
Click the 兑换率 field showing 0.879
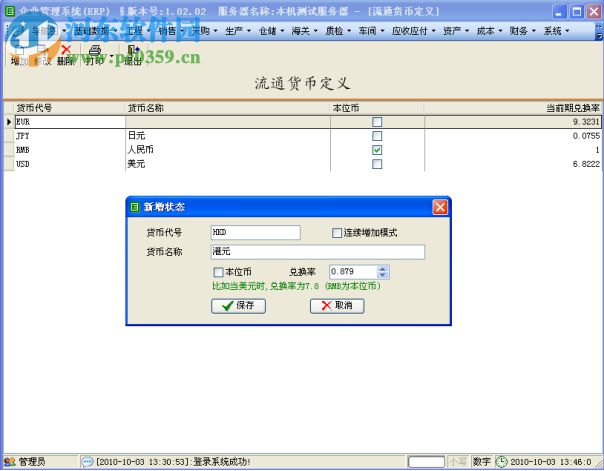(353, 272)
